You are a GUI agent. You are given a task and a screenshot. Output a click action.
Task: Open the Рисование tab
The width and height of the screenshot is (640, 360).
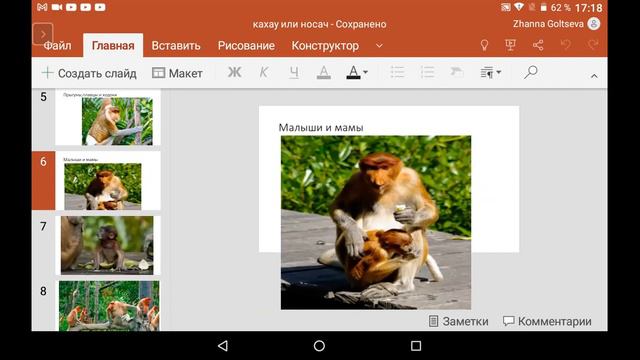(246, 46)
